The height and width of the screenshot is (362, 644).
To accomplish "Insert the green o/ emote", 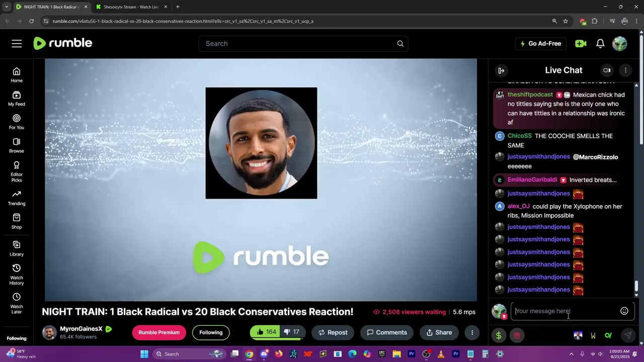I will click(608, 335).
